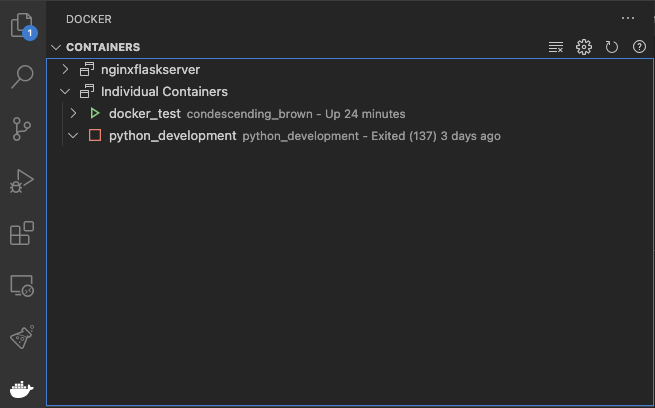The height and width of the screenshot is (408, 655).
Task: Open the Source Control view icon
Action: pyautogui.click(x=22, y=129)
